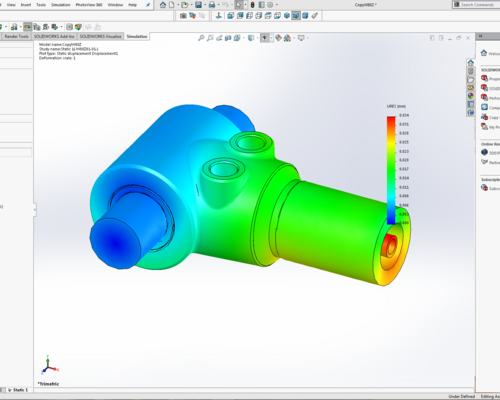Open the Print dropdown arrow
The height and width of the screenshot is (400, 500).
218,5
